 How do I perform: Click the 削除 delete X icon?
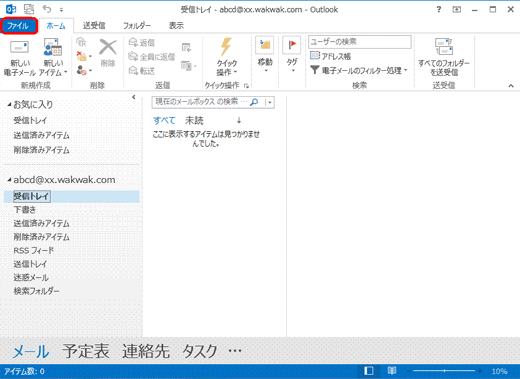click(x=108, y=52)
